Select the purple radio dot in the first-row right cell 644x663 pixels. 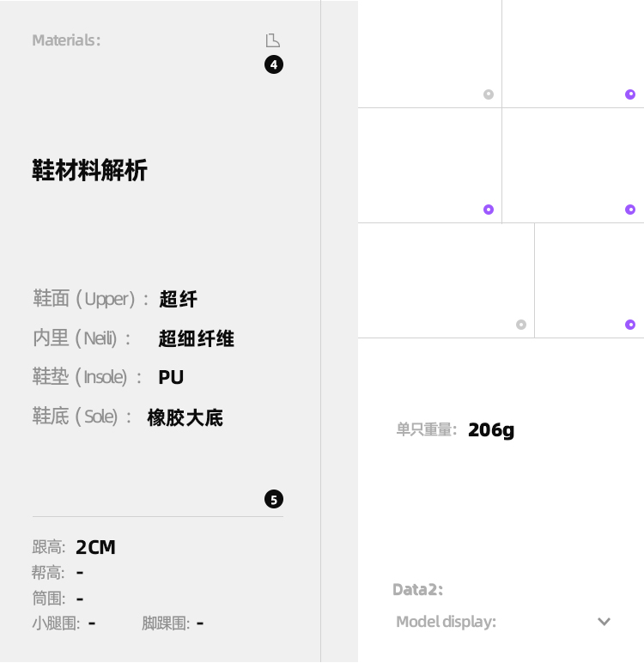click(x=630, y=94)
